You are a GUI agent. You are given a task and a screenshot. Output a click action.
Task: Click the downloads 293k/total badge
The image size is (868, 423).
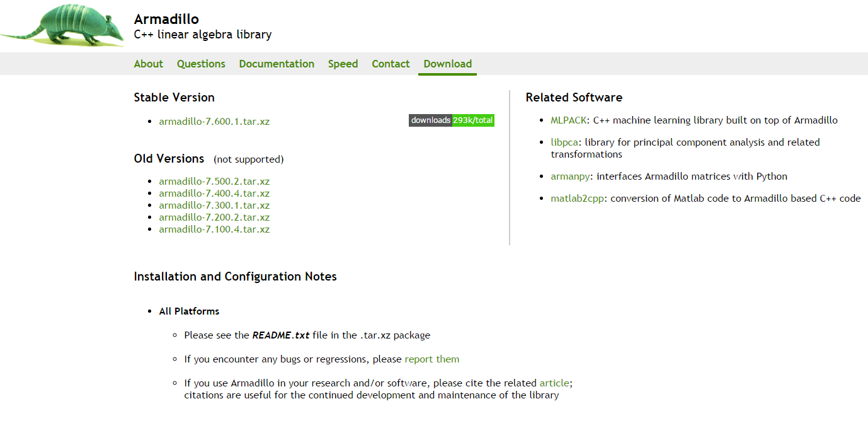[452, 120]
